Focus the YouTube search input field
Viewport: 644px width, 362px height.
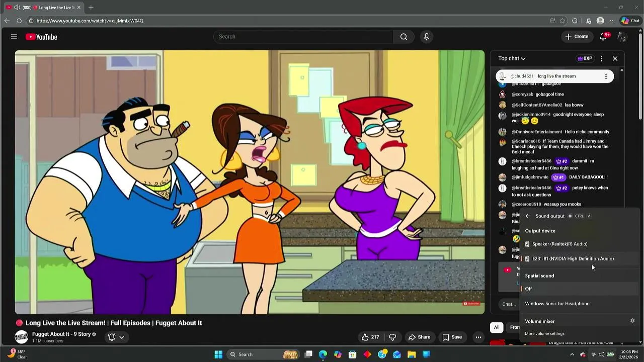pyautogui.click(x=303, y=37)
